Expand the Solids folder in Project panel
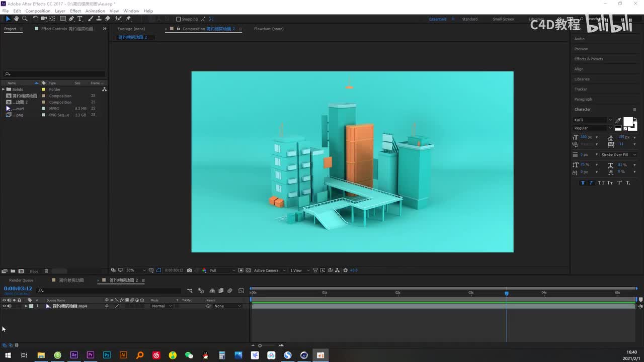The width and height of the screenshot is (644, 362). [x=4, y=89]
